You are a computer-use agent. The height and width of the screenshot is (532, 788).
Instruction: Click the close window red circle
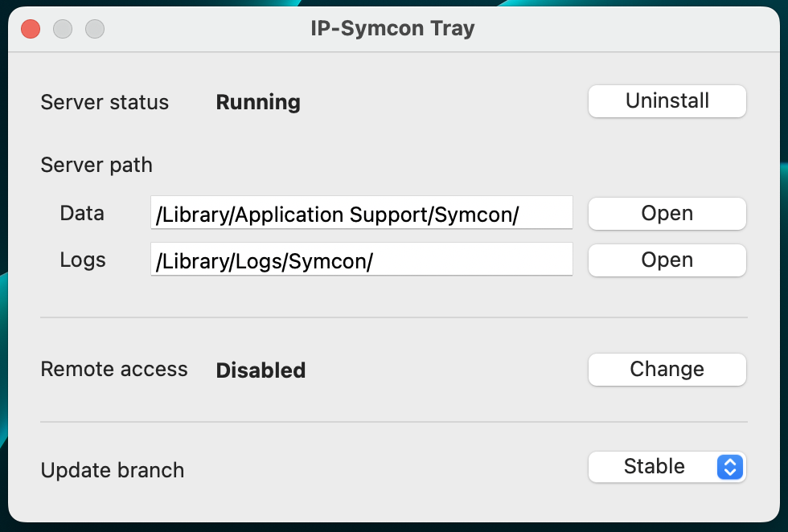[30, 28]
